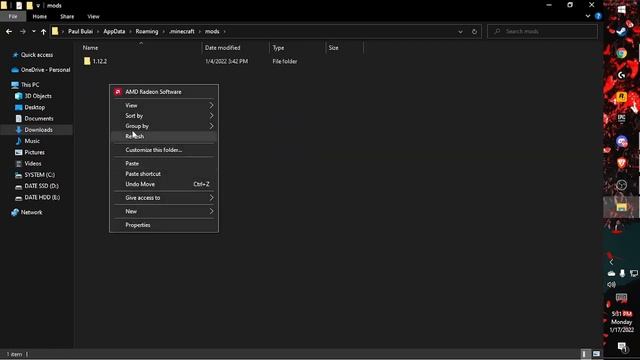The width and height of the screenshot is (640, 360).
Task: Open touch keyboard tray icon
Action: click(x=621, y=298)
